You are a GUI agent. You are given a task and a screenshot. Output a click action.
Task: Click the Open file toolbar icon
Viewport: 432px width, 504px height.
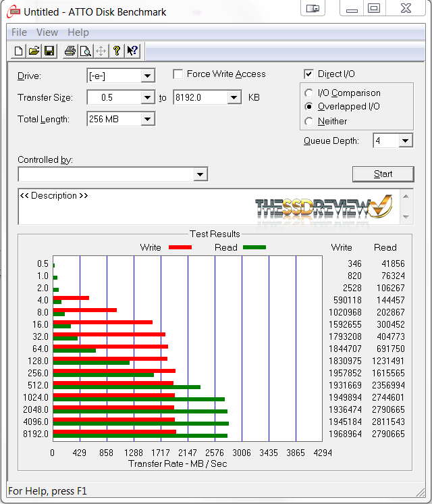tap(34, 51)
